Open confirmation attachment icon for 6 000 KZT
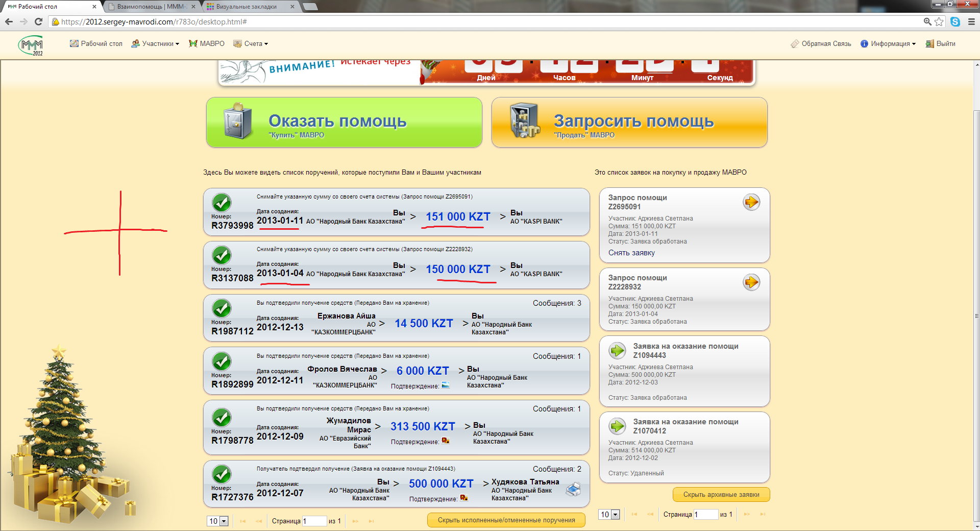Viewport: 980px width, 531px height. click(446, 385)
